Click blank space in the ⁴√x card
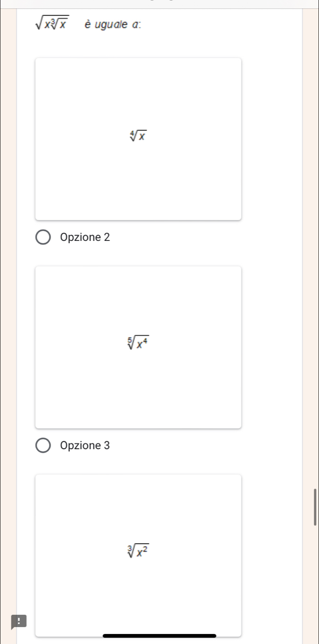 coord(138,182)
